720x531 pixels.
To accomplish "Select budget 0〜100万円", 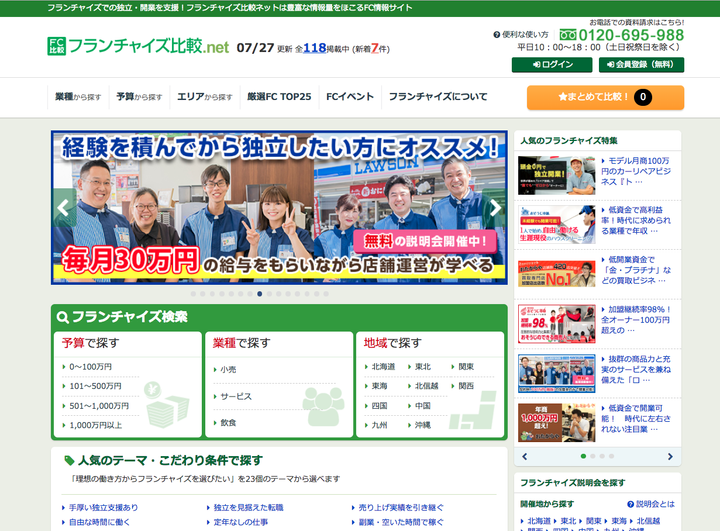I will tap(90, 367).
